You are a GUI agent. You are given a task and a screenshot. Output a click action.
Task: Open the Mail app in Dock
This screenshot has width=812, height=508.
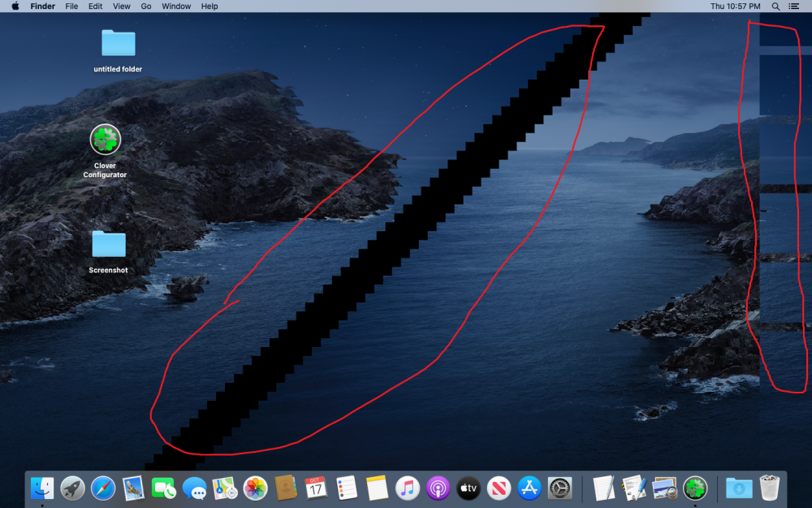click(x=134, y=488)
